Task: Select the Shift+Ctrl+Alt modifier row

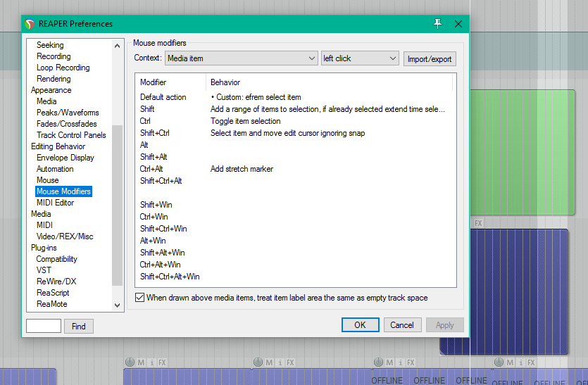Action: pyautogui.click(x=296, y=181)
